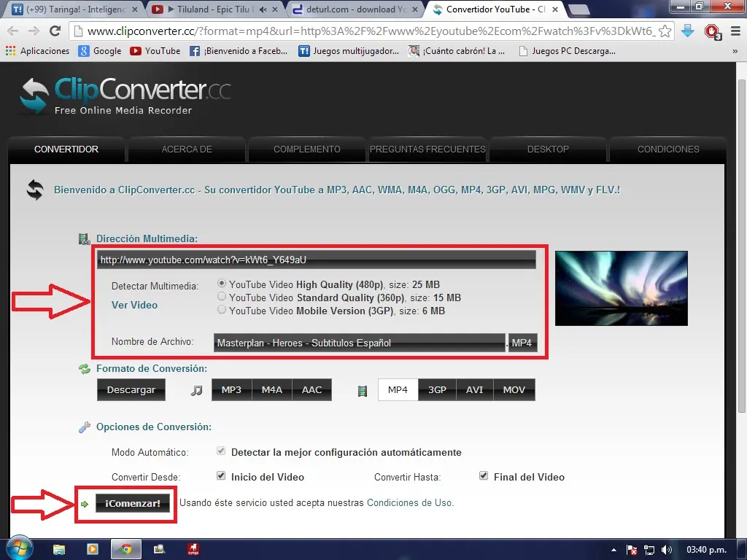Viewport: 747px width, 560px height.
Task: Click the Windows Start orb
Action: coord(20,548)
